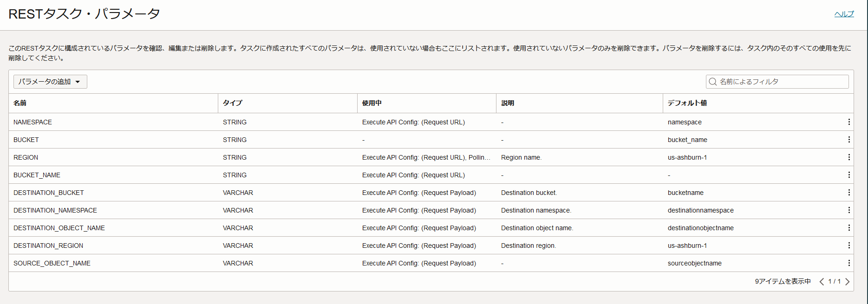Click default value 'destinationobjectname'
This screenshot has width=868, height=304.
[x=701, y=228]
